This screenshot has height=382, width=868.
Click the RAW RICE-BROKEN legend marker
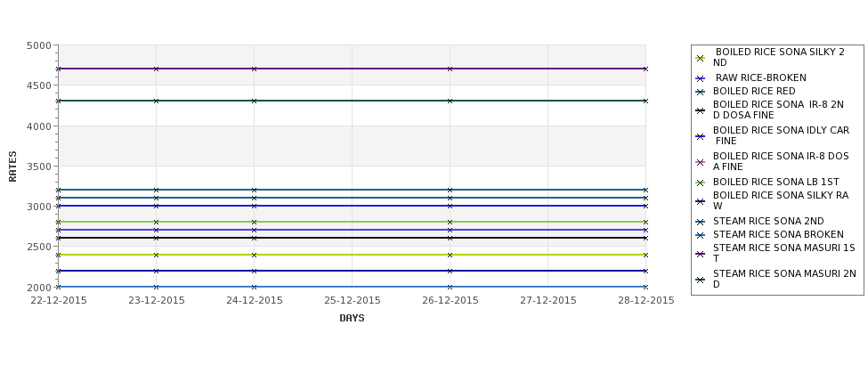point(701,78)
